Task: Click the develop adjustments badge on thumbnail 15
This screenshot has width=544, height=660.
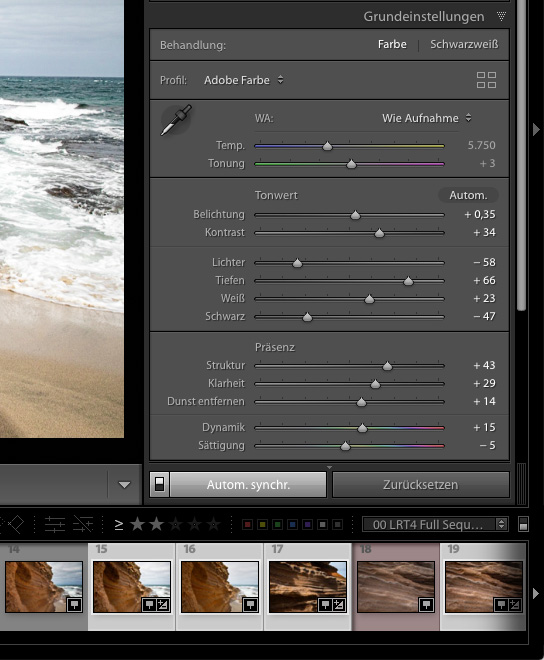Action: click(163, 605)
